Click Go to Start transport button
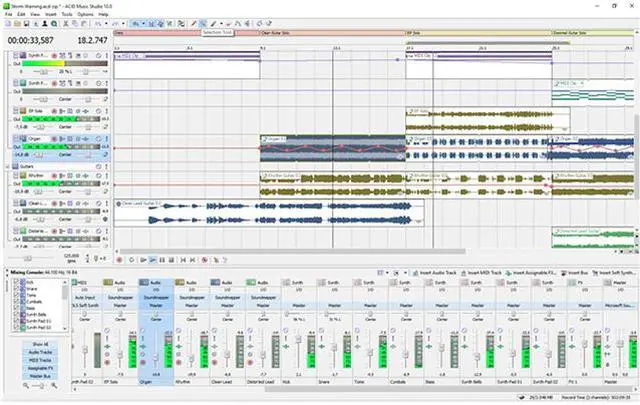 pos(183,260)
